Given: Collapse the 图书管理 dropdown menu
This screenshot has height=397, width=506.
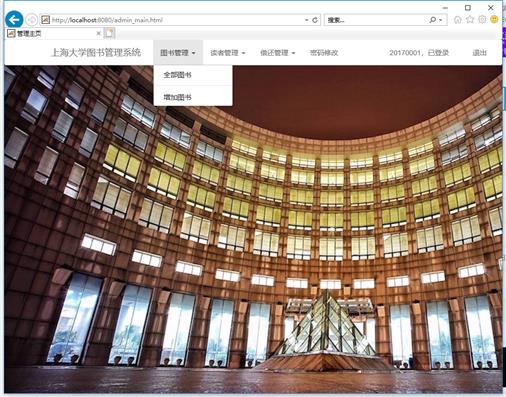Looking at the screenshot, I should 178,53.
